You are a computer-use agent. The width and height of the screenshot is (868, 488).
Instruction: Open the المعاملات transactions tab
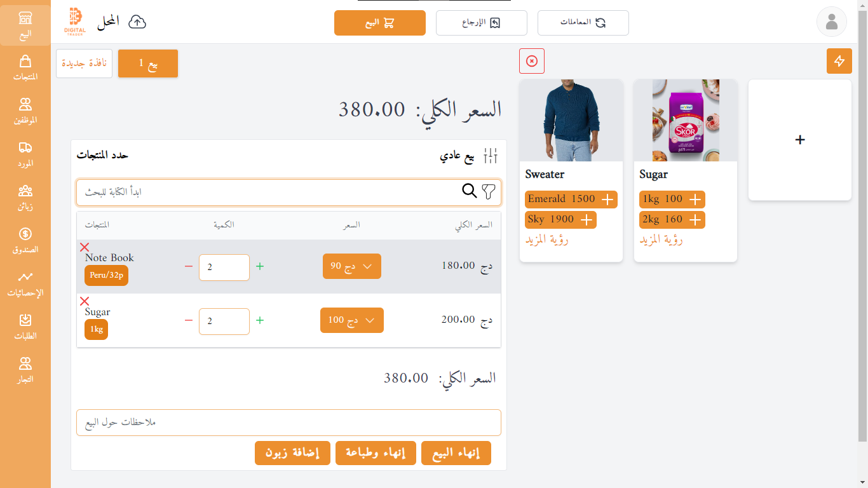click(583, 22)
